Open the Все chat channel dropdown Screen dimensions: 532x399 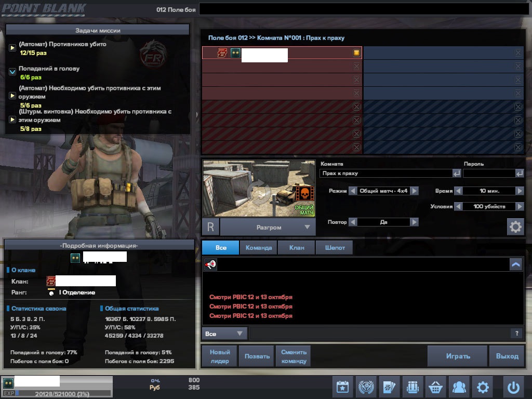coord(224,334)
